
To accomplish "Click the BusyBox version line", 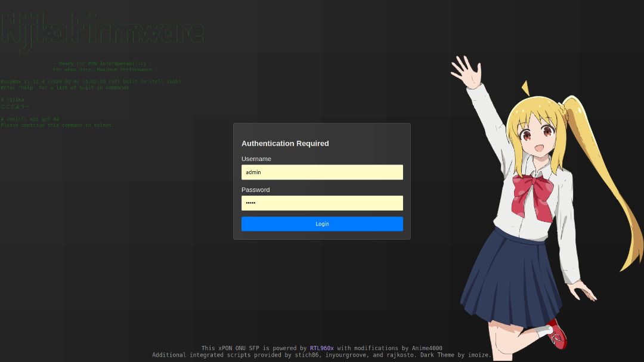I will [91, 82].
